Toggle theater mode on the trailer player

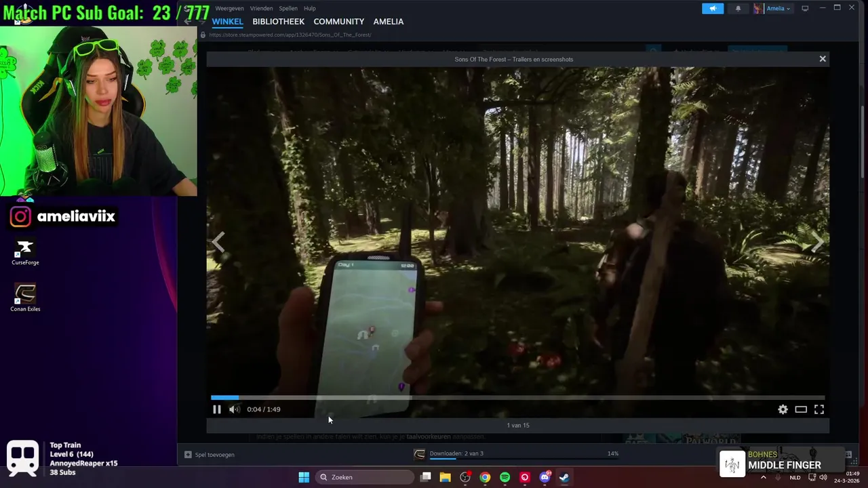(801, 409)
